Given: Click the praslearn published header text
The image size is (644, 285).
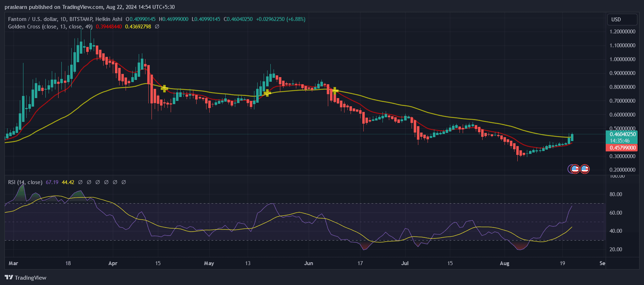Looking at the screenshot, I should click(89, 7).
